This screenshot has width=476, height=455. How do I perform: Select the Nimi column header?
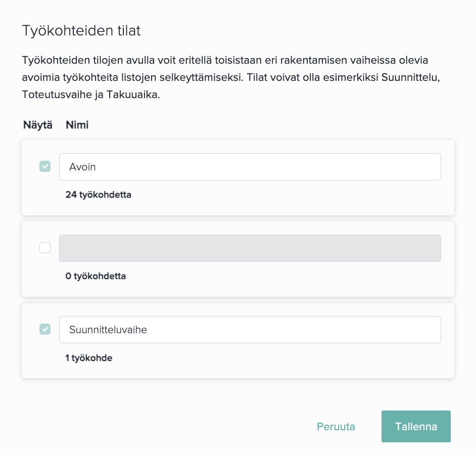tap(77, 125)
